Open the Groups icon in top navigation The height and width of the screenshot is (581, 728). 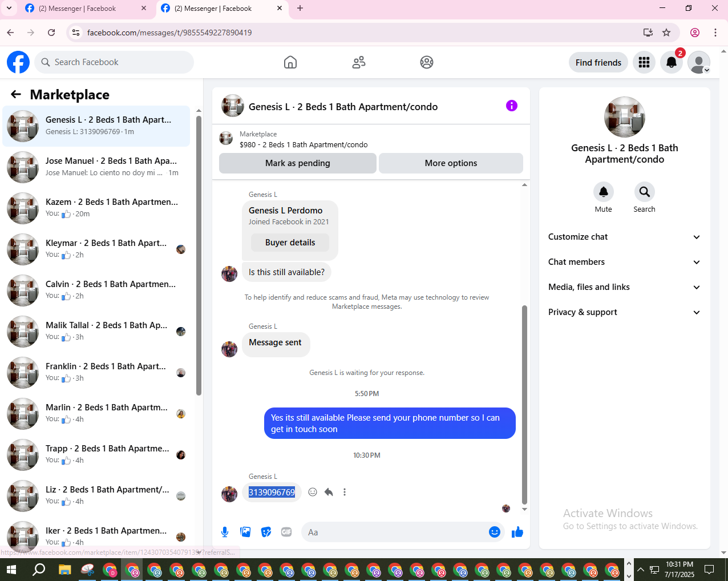(427, 62)
